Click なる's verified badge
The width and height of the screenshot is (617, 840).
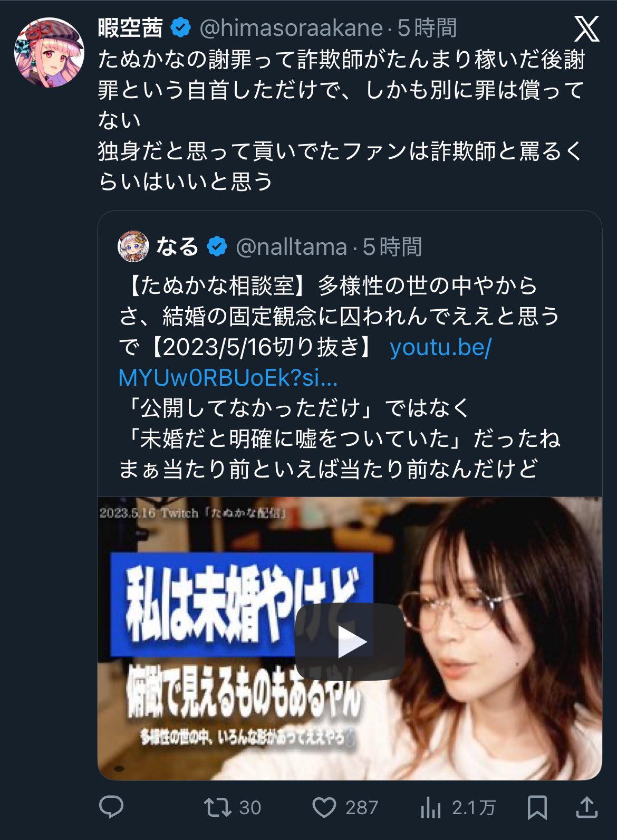(217, 246)
